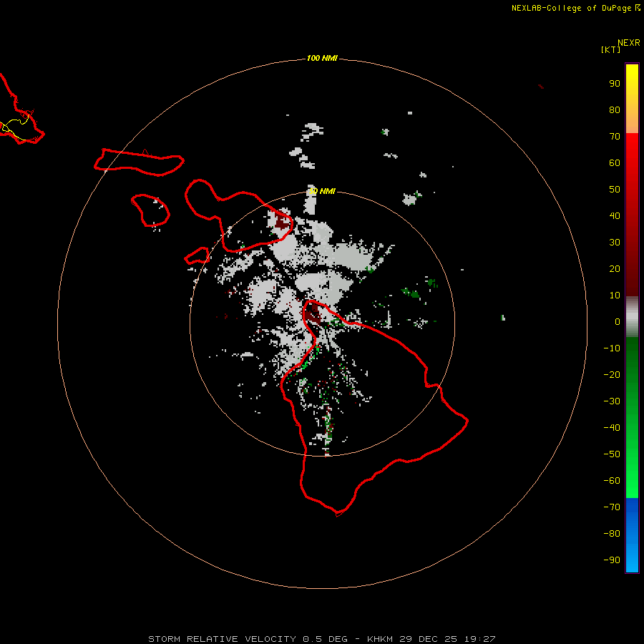Click the -90 value on velocity scale

coord(612,560)
